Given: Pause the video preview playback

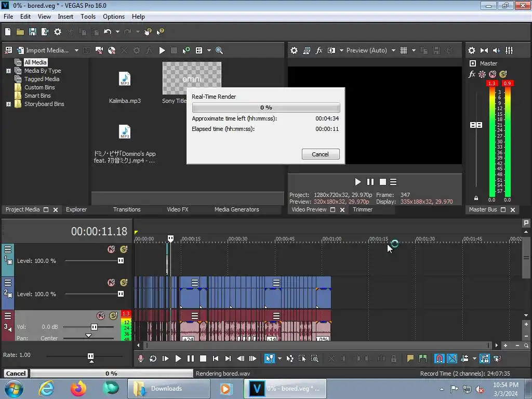Looking at the screenshot, I should coord(370,182).
